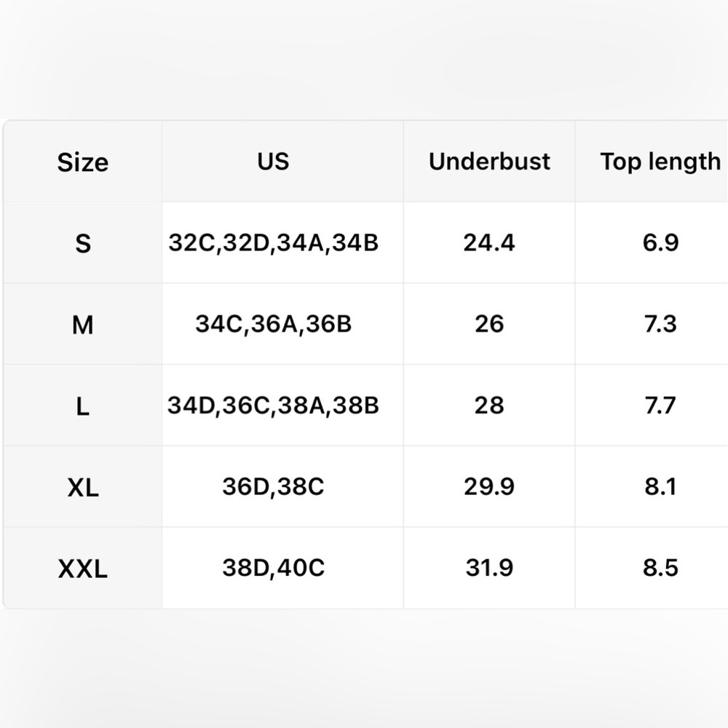
Task: Click underbust value 31.9
Action: coord(489,567)
